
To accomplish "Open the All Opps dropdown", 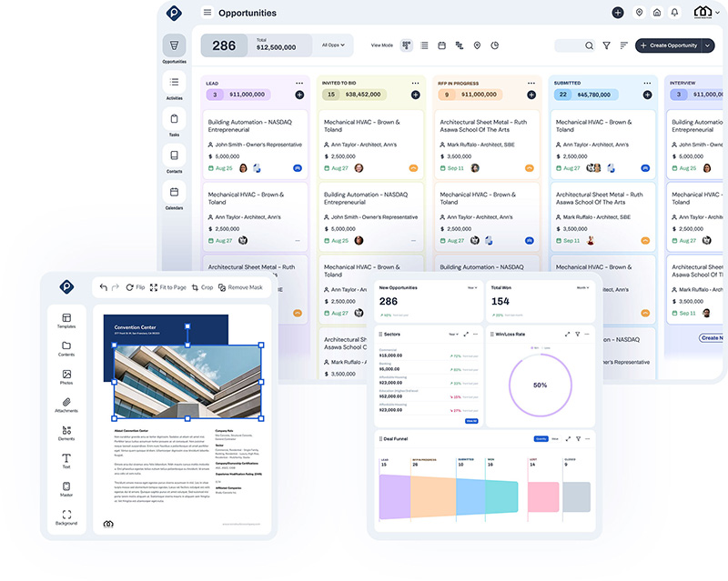I will 332,45.
